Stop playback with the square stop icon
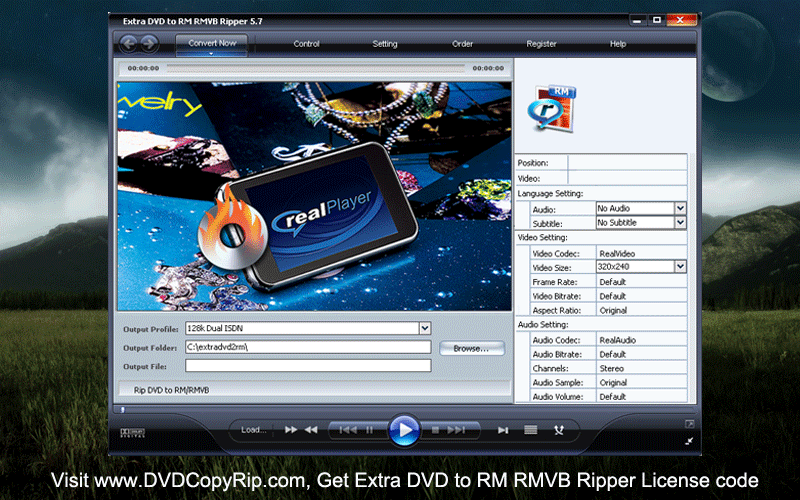Screen dimensions: 800x500 [435, 430]
